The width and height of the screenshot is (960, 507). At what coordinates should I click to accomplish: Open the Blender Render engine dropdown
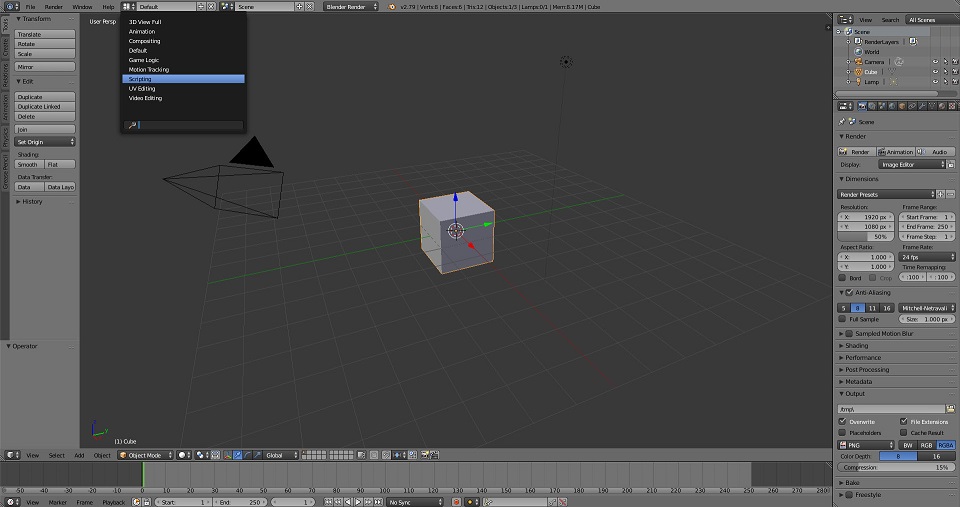(351, 7)
